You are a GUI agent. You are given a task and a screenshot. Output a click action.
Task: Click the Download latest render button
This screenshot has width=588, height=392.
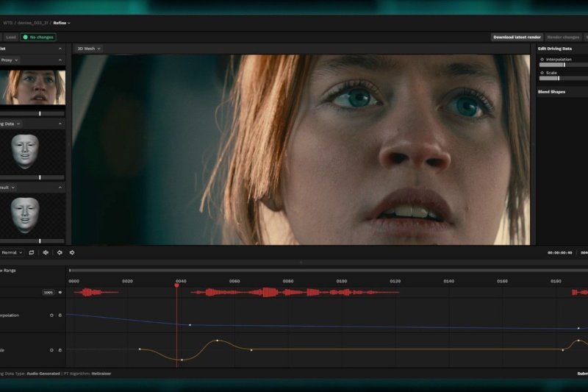click(x=517, y=37)
